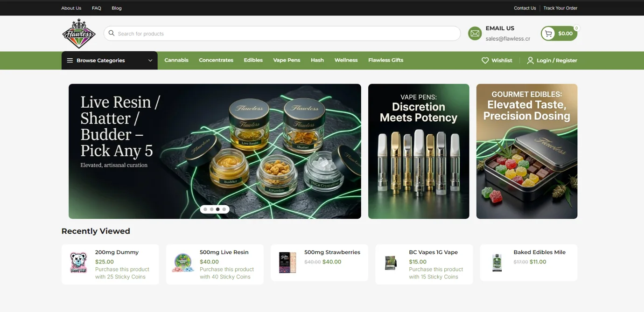Visit the Blog link

pos(117,8)
